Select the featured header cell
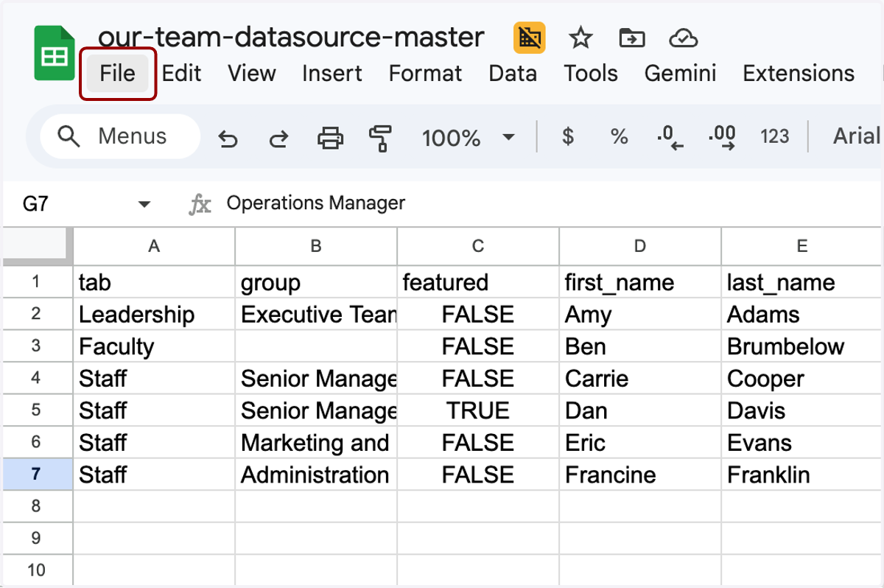 tap(478, 281)
